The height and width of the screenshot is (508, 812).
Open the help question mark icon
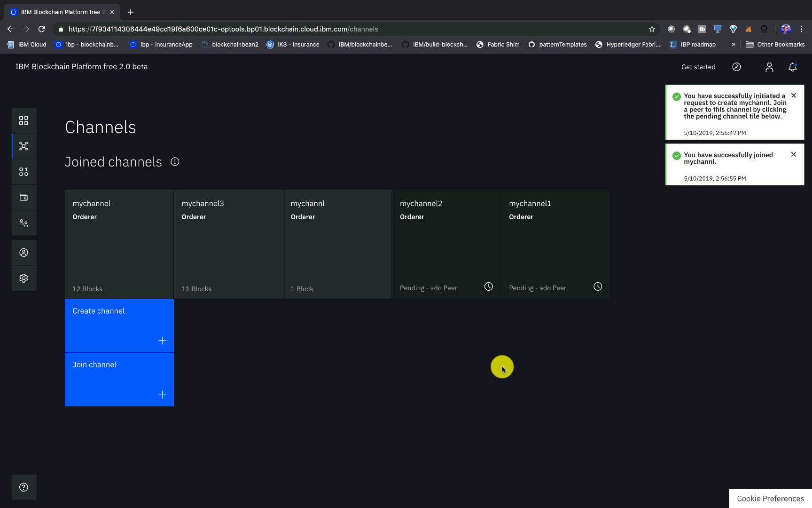[x=23, y=487]
